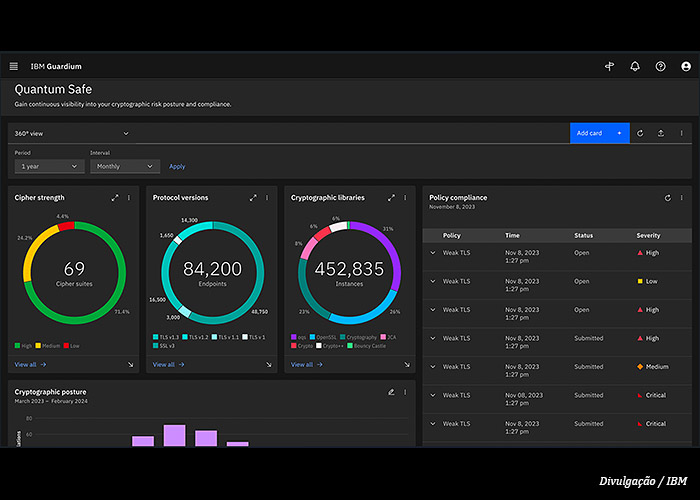Refresh the dashboard next to Add card
This screenshot has height=500, width=700.
tap(640, 133)
